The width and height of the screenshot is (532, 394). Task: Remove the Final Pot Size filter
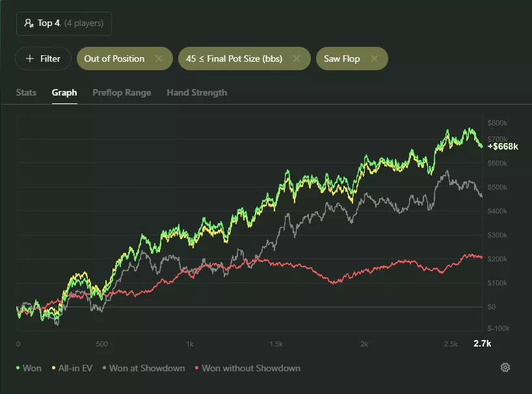(x=296, y=59)
